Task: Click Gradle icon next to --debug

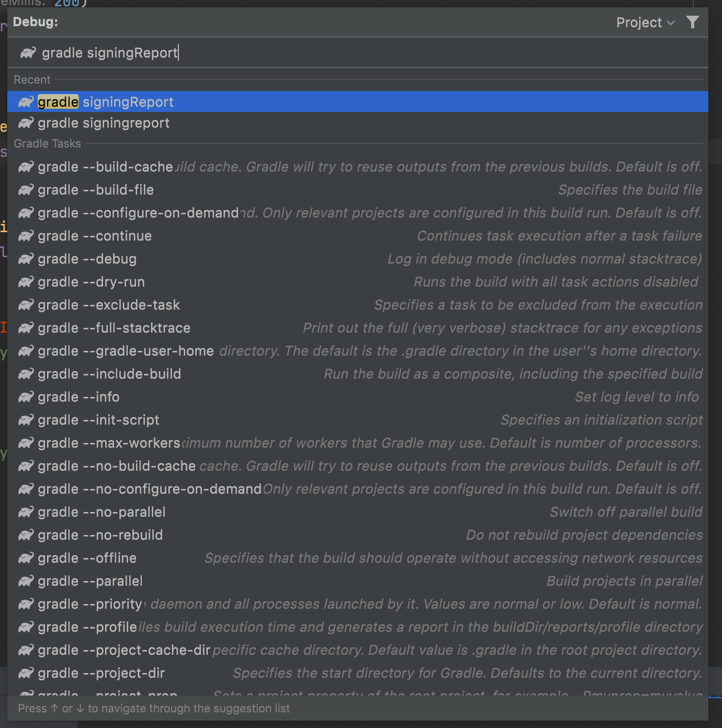Action: [x=26, y=259]
